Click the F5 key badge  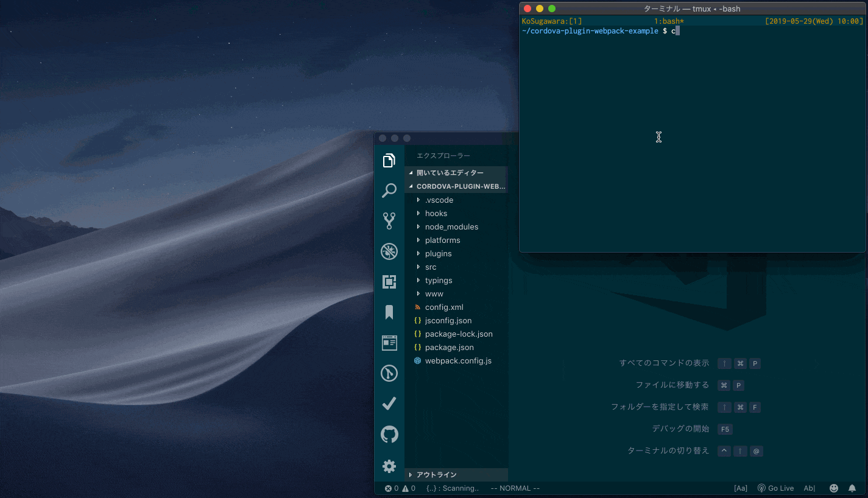[x=725, y=429]
